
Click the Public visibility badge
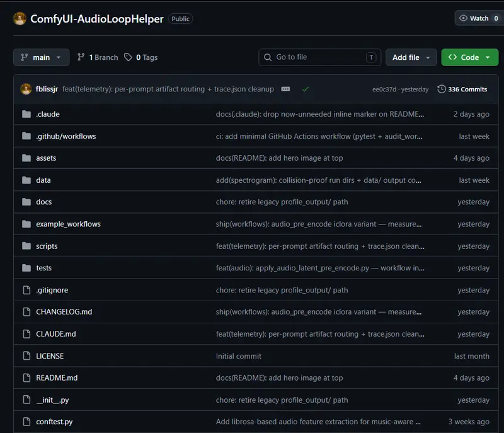coord(180,19)
